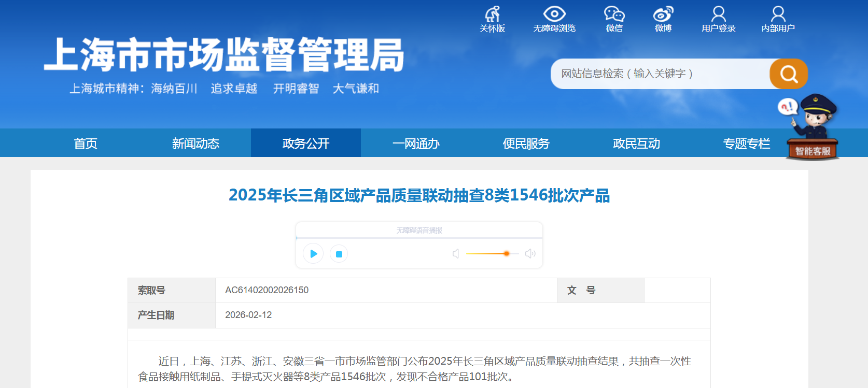The width and height of the screenshot is (868, 388).
Task: Click the loud-volume speaker icon
Action: [x=530, y=254]
